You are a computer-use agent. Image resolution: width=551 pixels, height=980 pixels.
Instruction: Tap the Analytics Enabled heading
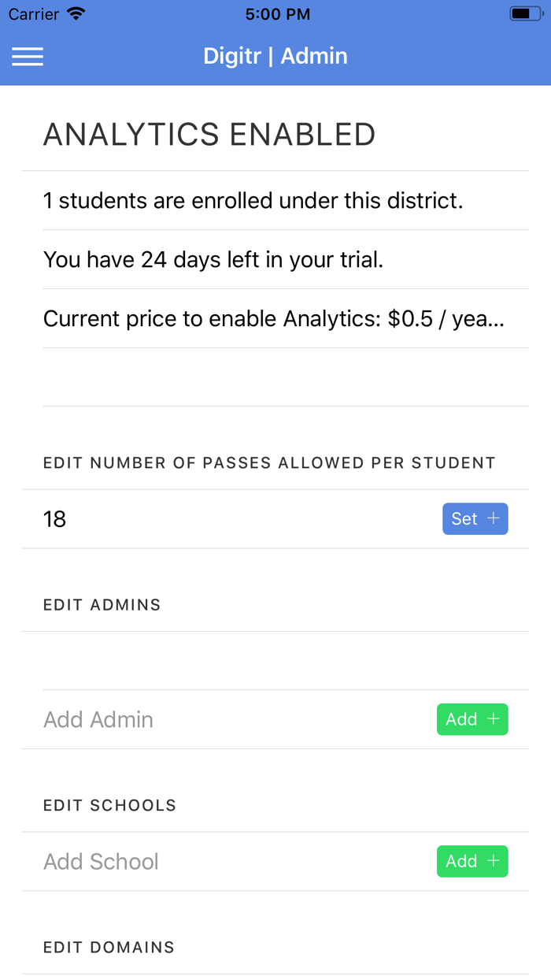coord(209,135)
